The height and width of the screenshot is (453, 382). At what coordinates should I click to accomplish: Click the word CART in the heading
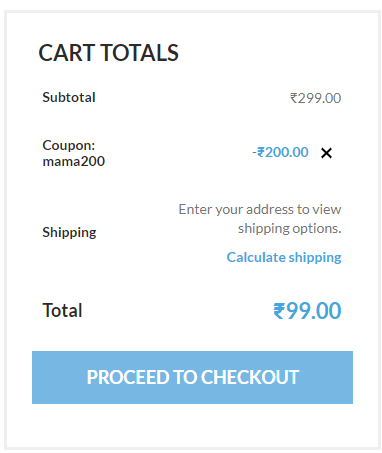(67, 53)
